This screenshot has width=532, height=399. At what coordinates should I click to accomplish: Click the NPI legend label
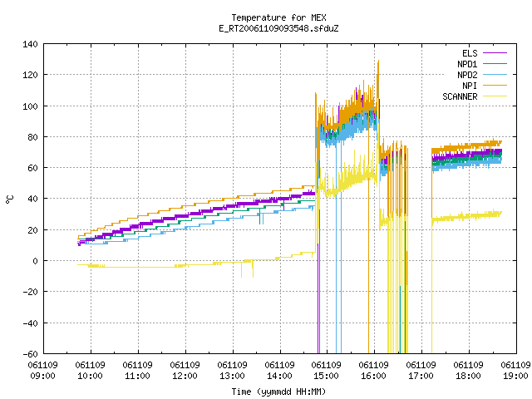pos(470,86)
